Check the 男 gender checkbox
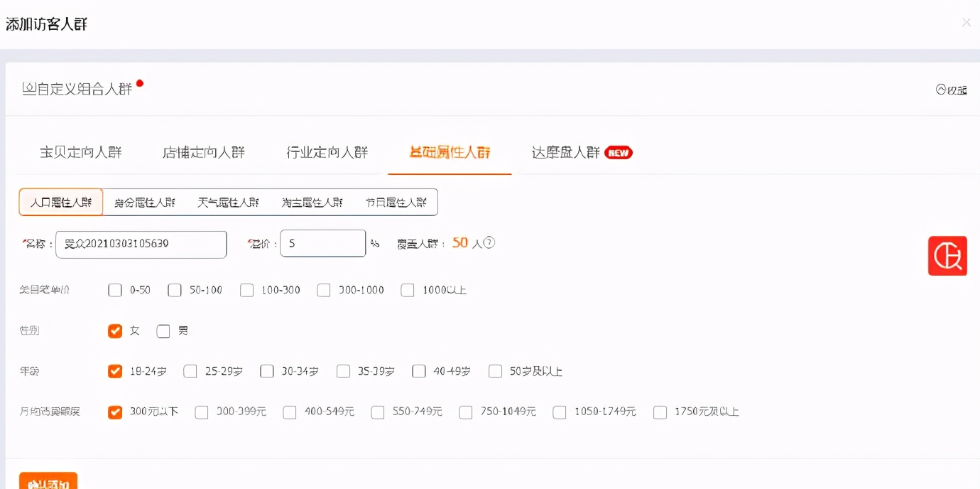The height and width of the screenshot is (489, 980). click(x=163, y=331)
